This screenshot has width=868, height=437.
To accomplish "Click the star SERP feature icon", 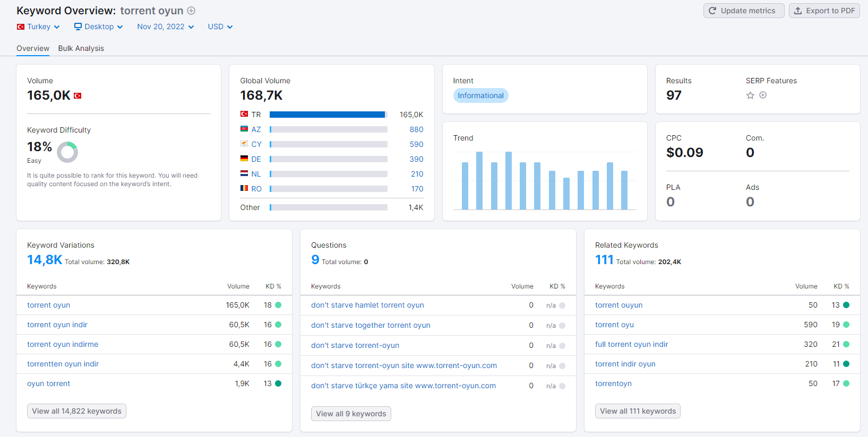I will pyautogui.click(x=750, y=95).
